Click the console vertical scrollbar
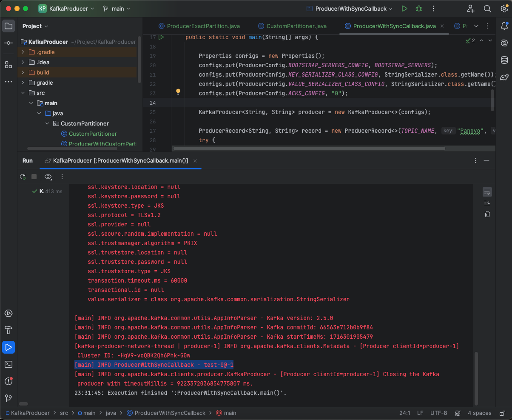This screenshot has height=420, width=512. coord(476,378)
